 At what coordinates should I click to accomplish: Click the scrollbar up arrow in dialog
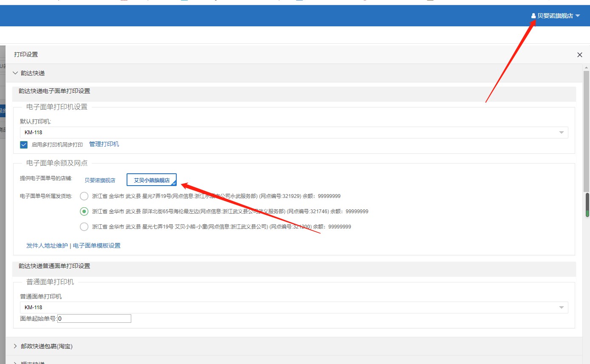(586, 68)
